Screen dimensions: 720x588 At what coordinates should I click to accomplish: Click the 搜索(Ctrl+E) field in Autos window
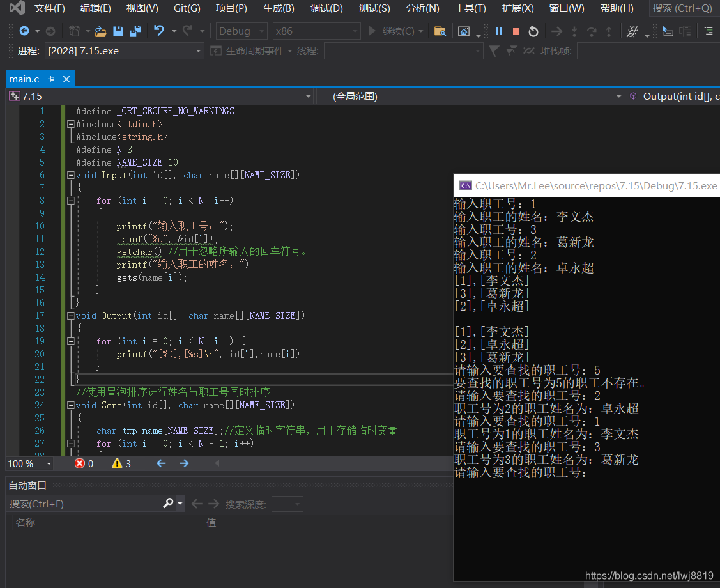pyautogui.click(x=86, y=504)
